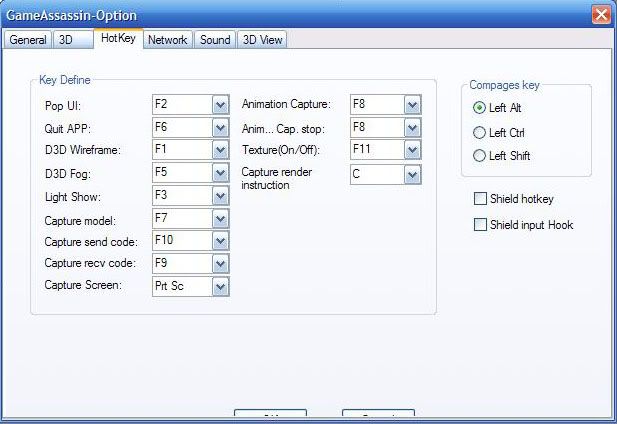Viewport: 617px width, 424px height.
Task: Open the 3D tab
Action: (x=73, y=40)
